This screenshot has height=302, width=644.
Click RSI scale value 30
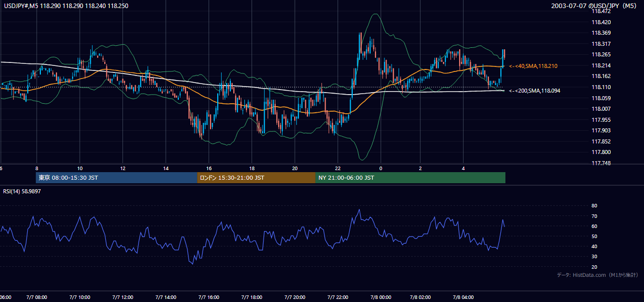coord(594,257)
